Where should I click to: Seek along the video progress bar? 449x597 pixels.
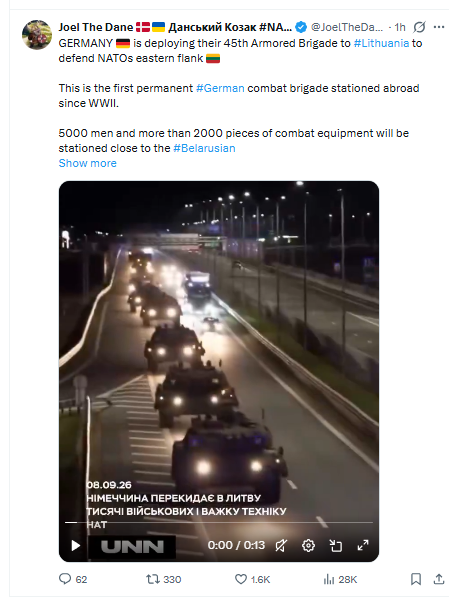219,522
